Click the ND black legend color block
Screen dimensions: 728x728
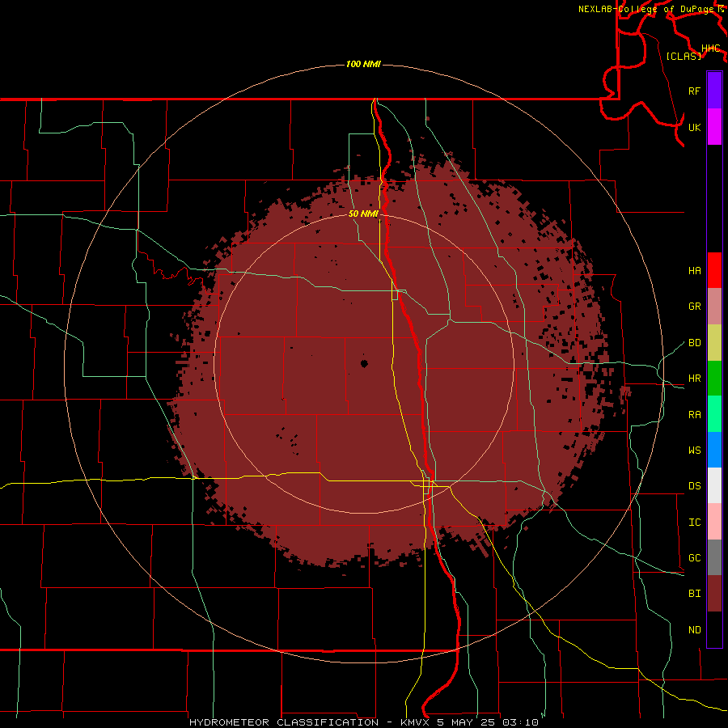coord(714,629)
